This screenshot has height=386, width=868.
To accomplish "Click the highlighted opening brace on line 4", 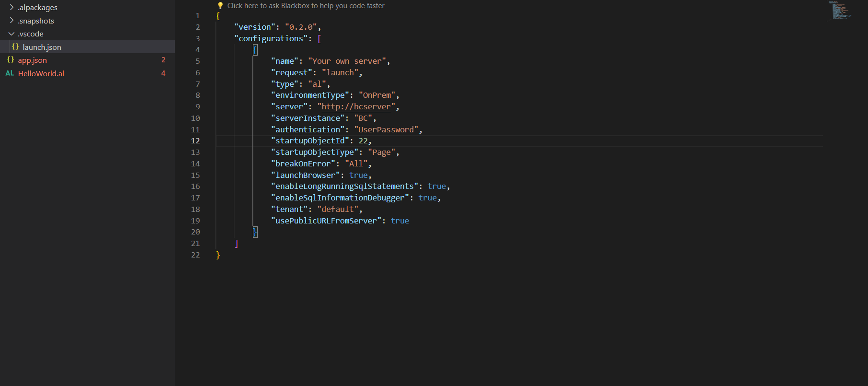I will 255,50.
